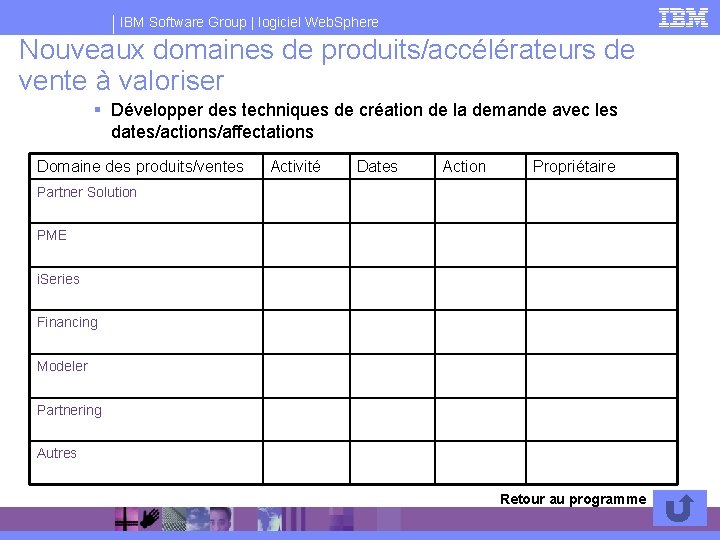Viewport: 720px width, 540px height.
Task: Click the bullet text 'Développer des techniques'
Action: click(364, 121)
